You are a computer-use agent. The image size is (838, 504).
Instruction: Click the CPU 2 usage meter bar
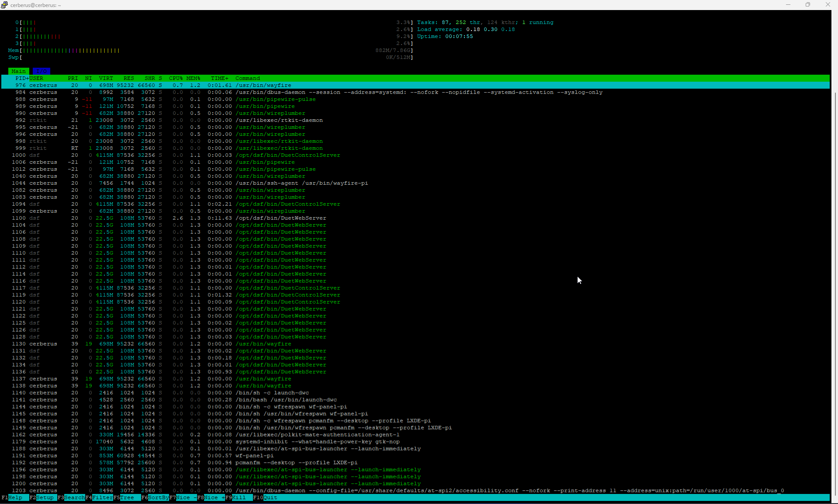point(214,36)
